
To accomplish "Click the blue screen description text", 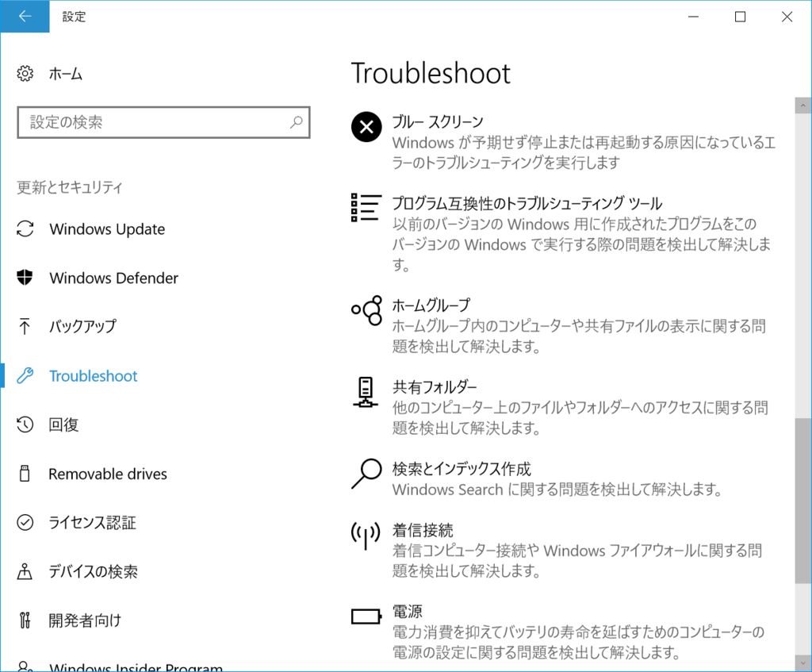I will click(x=584, y=152).
